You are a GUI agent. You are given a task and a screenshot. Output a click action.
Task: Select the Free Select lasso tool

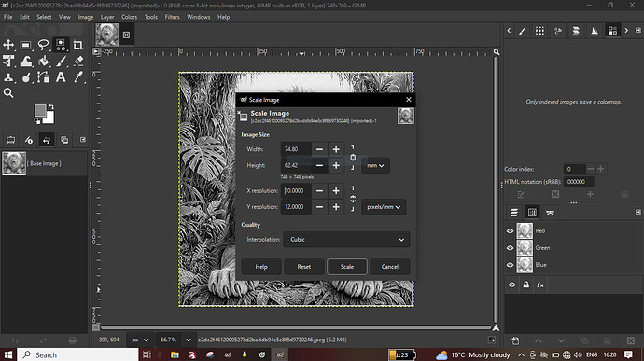pos(43,45)
